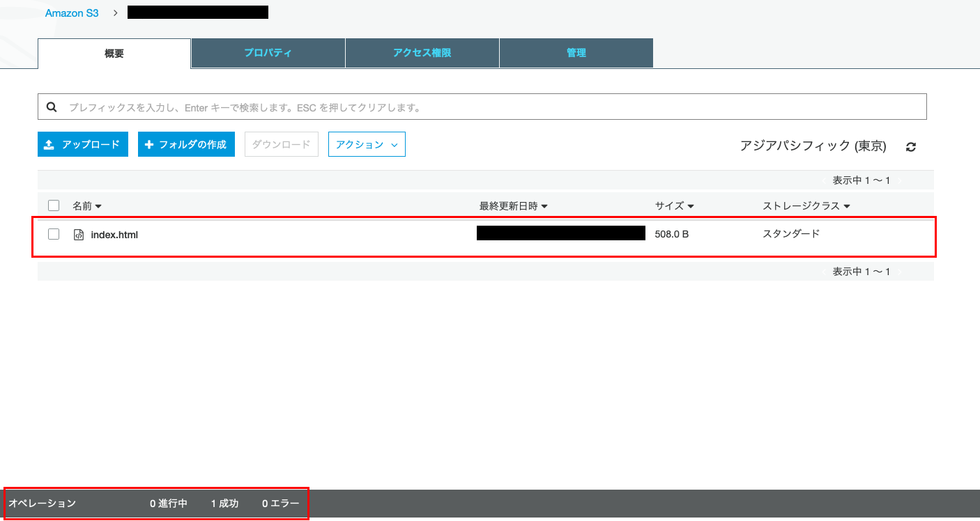980x521 pixels.
Task: Click the フォルダの作成 button
Action: (x=186, y=144)
